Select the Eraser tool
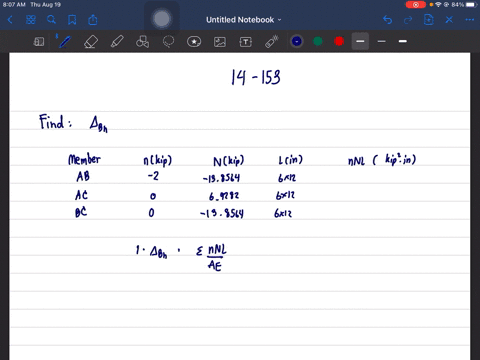The width and height of the screenshot is (480, 360). (91, 42)
